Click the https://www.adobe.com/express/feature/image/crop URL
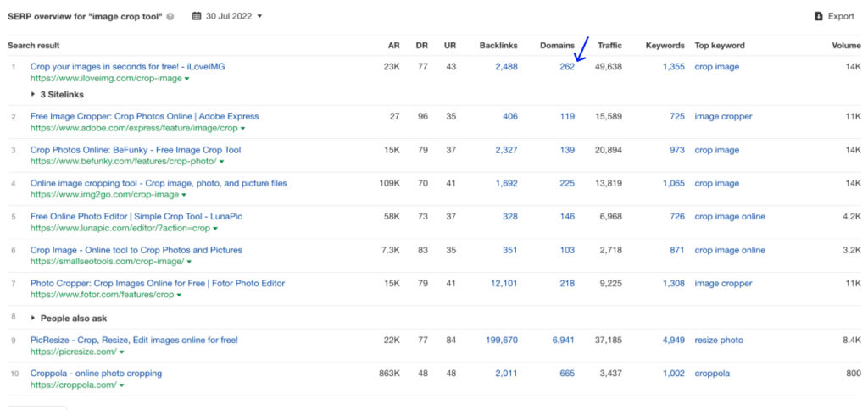868x410 pixels. [134, 129]
